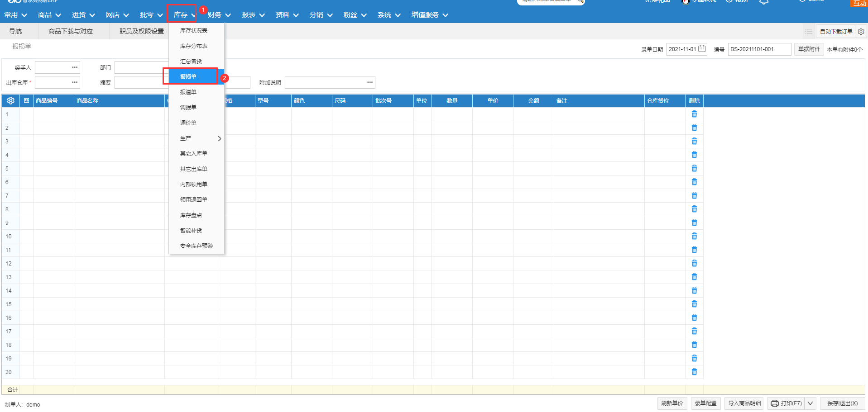Open the calendar picker for 录单日期
Image resolution: width=868 pixels, height=412 pixels.
(x=702, y=49)
